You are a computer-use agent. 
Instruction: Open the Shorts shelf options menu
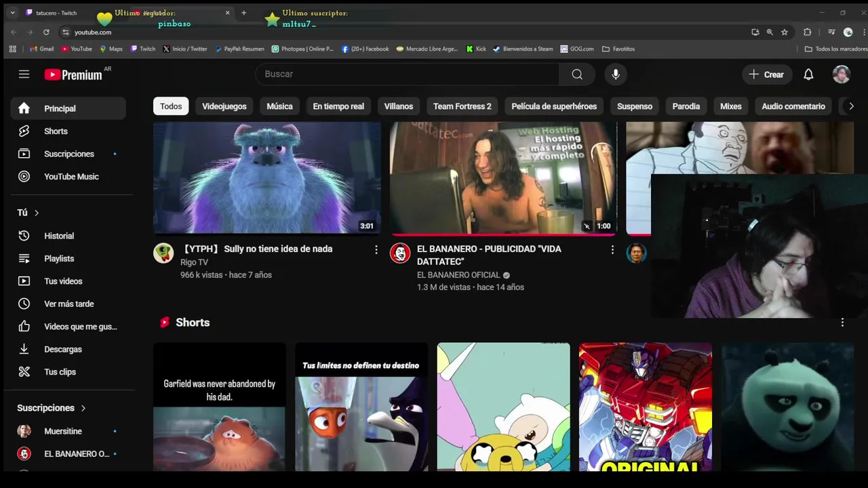coord(842,323)
